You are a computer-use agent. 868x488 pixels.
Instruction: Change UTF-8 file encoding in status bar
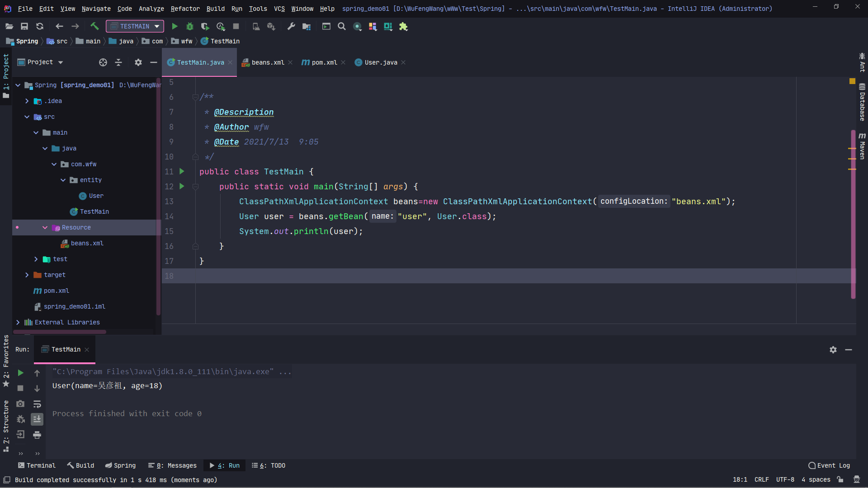[x=785, y=479]
